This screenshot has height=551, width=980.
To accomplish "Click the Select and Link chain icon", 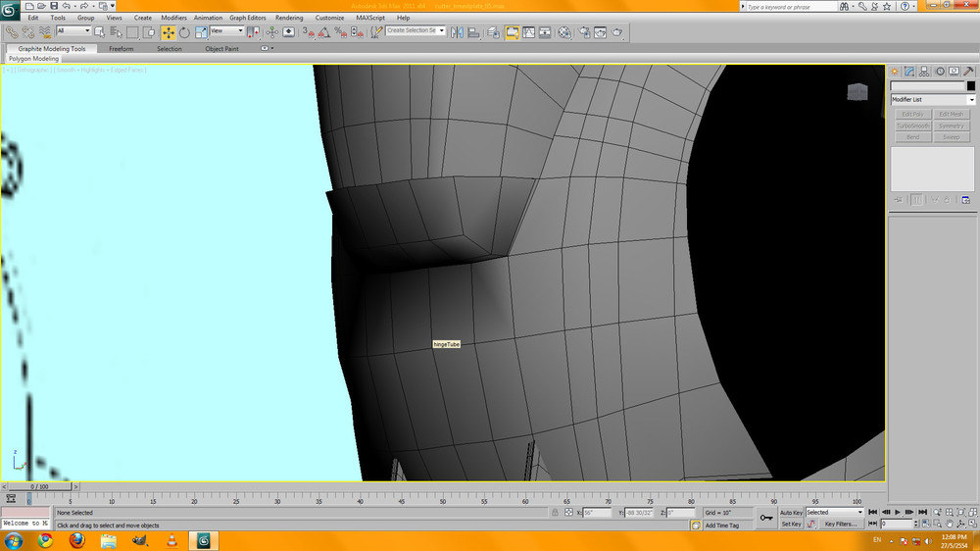I will [x=11, y=32].
